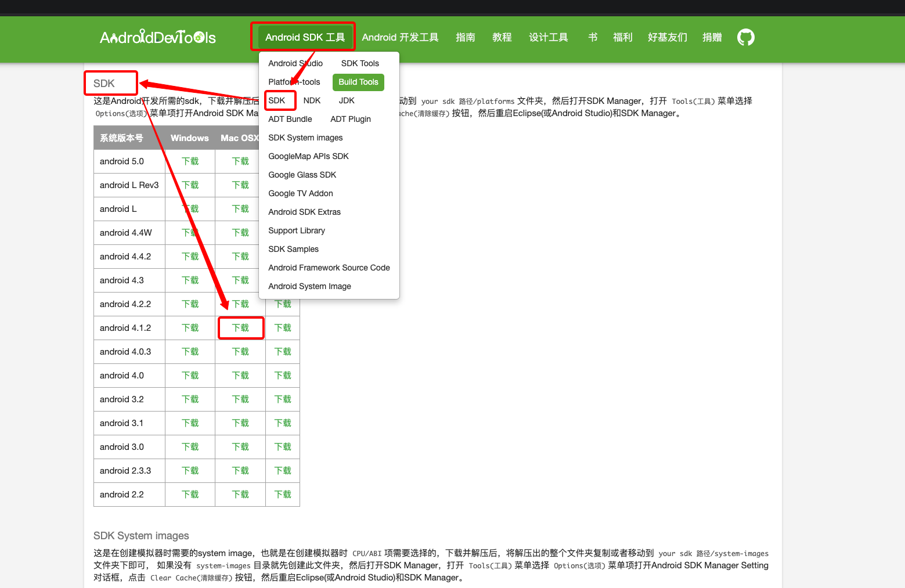This screenshot has width=905, height=588.
Task: Download android 3.0 for Windows
Action: [190, 447]
